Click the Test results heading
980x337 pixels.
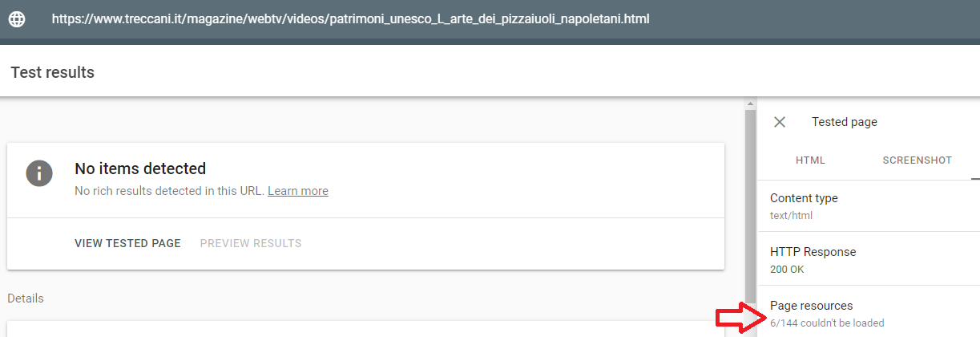pos(53,72)
